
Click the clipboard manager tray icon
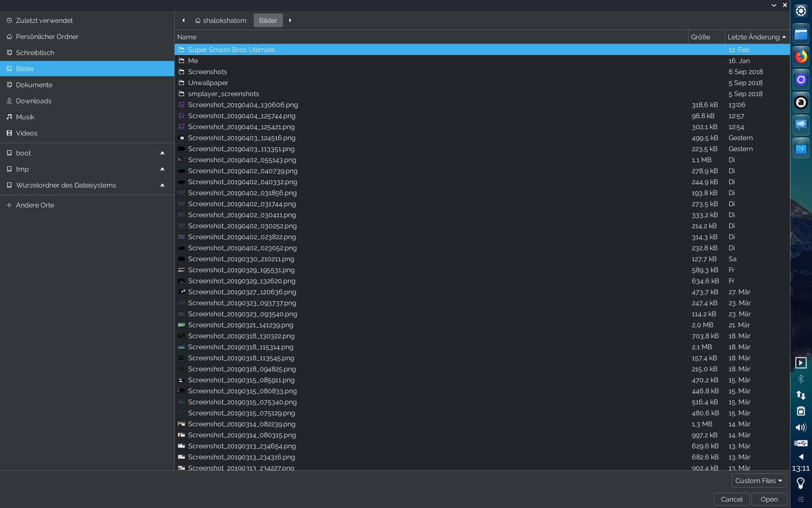coord(801,411)
